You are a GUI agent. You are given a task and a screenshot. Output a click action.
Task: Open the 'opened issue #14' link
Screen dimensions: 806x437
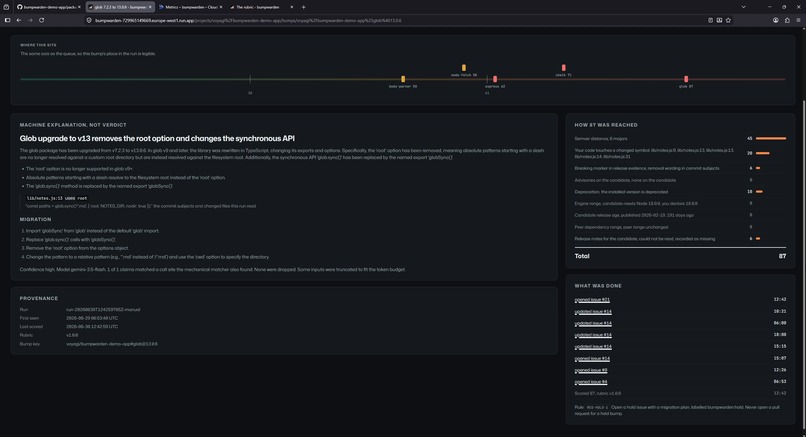click(592, 359)
